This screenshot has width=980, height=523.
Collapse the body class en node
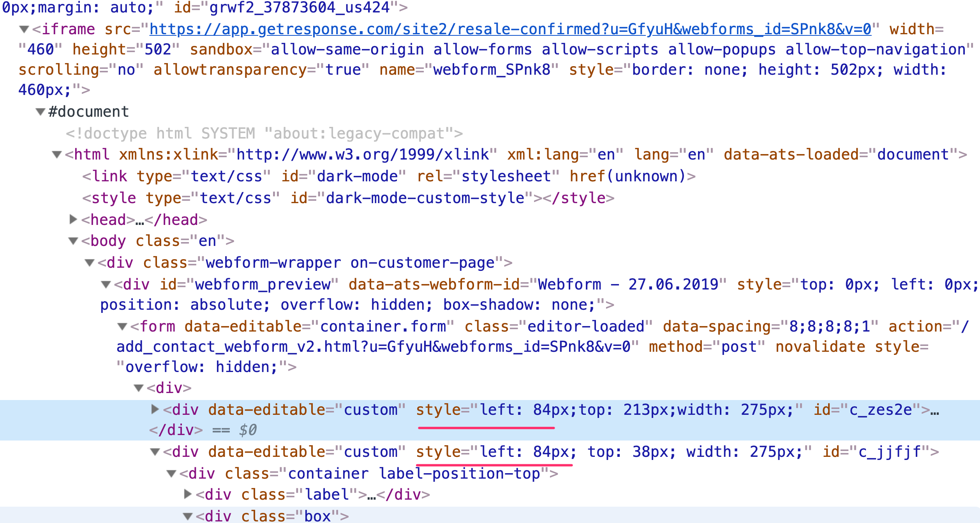[73, 241]
